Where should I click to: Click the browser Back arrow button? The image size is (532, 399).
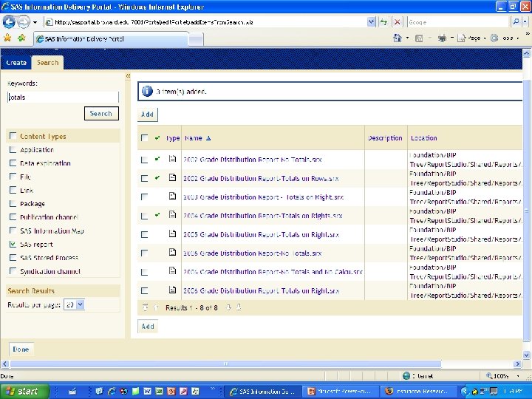pyautogui.click(x=9, y=22)
